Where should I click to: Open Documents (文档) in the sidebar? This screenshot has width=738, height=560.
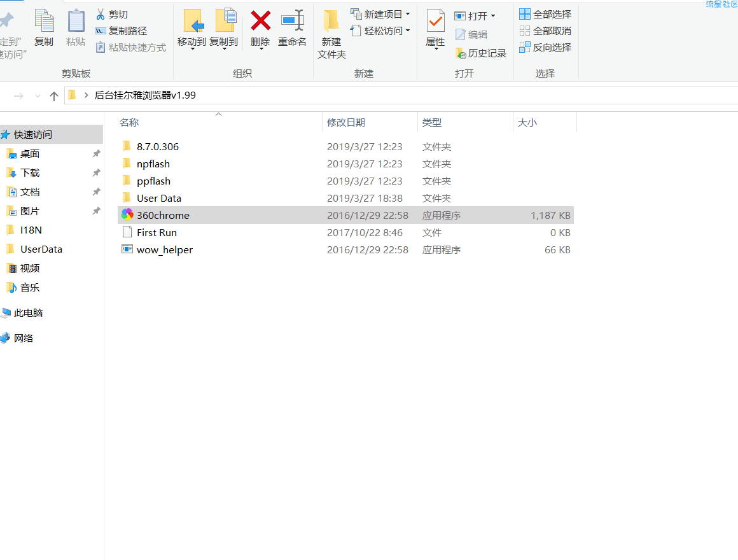pos(30,192)
